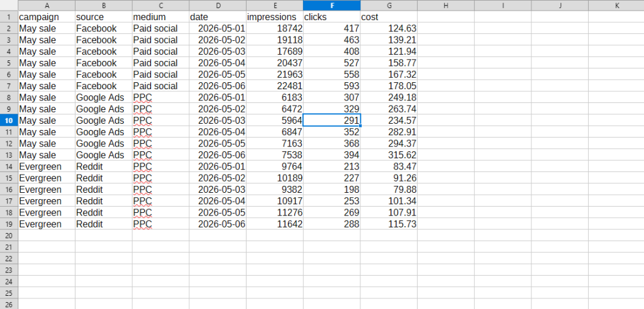The image size is (644, 309).
Task: Click cost value 234.57
Action: coord(389,120)
